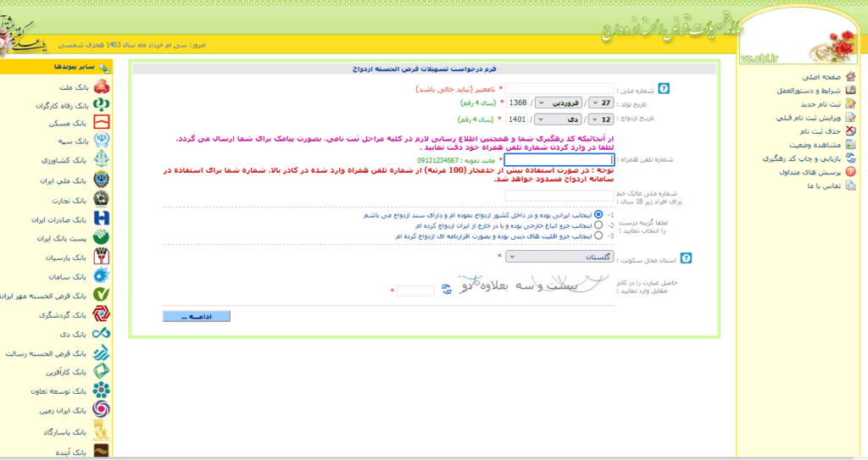Click the Post Bank Iran logo icon

pyautogui.click(x=102, y=237)
